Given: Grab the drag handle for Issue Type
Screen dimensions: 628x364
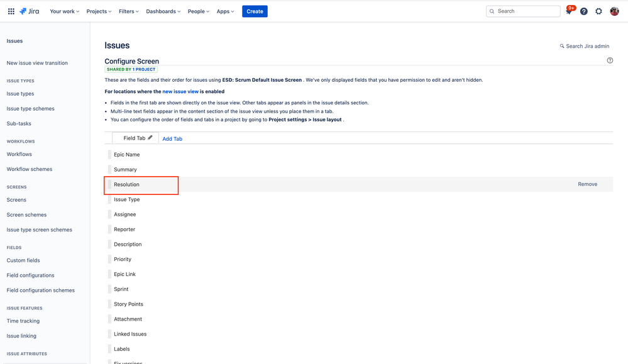Looking at the screenshot, I should (109, 199).
